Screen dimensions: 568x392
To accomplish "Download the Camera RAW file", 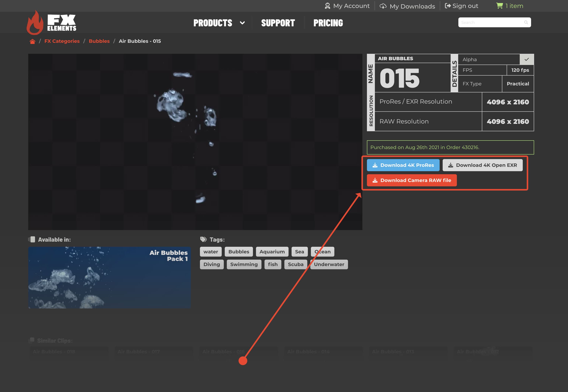I will 412,180.
